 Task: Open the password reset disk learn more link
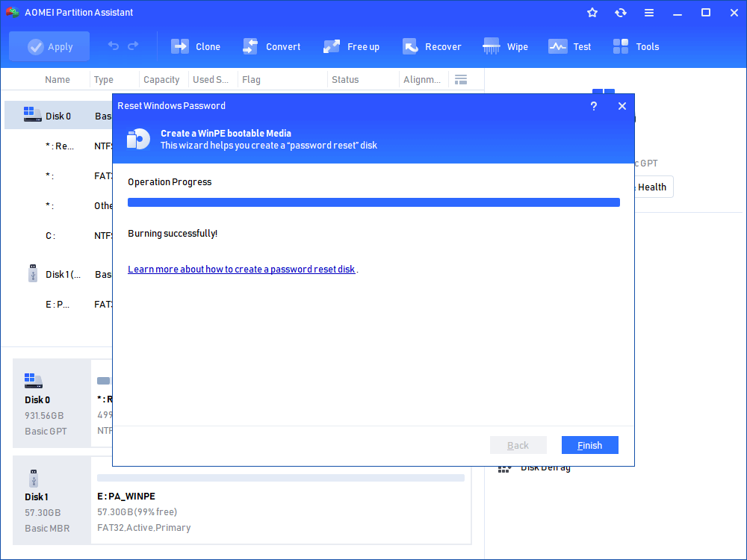(x=241, y=270)
